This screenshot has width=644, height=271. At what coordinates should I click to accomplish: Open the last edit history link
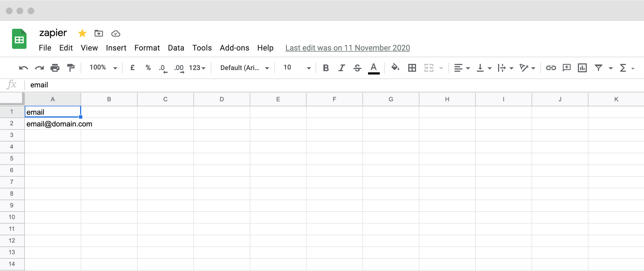(x=347, y=48)
